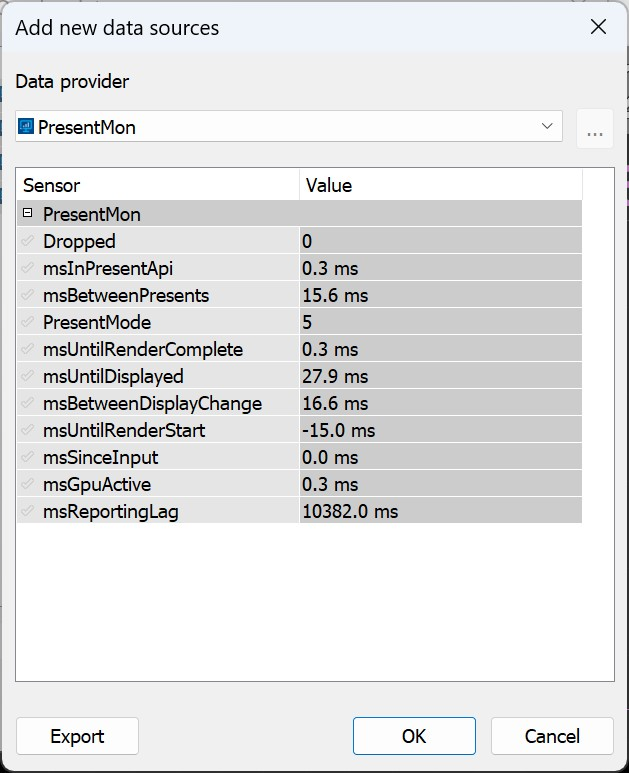
Task: Click the checkmark icon for msBetweenDisplayChange
Action: click(28, 403)
